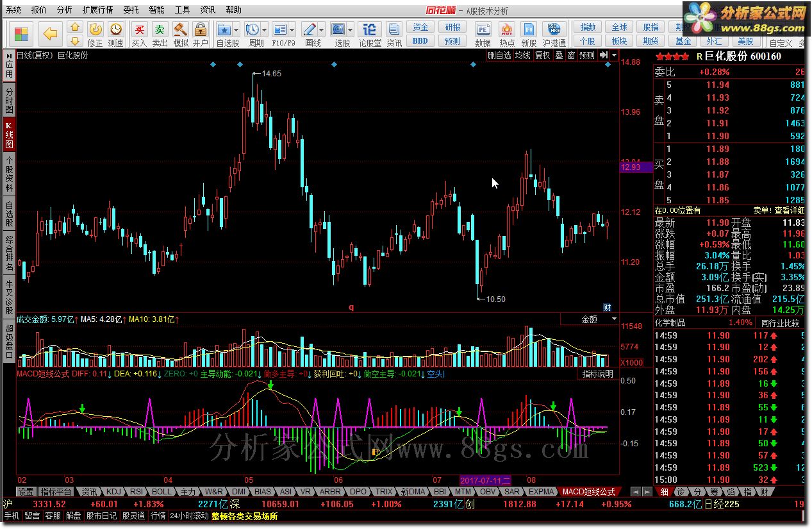
Task: Click the 全球 global button
Action: [x=619, y=27]
